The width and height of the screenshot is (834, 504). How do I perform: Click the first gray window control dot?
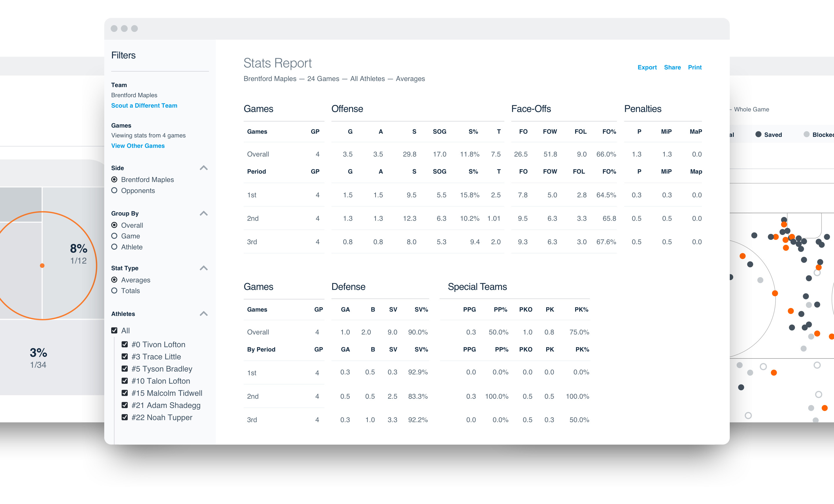coord(114,29)
